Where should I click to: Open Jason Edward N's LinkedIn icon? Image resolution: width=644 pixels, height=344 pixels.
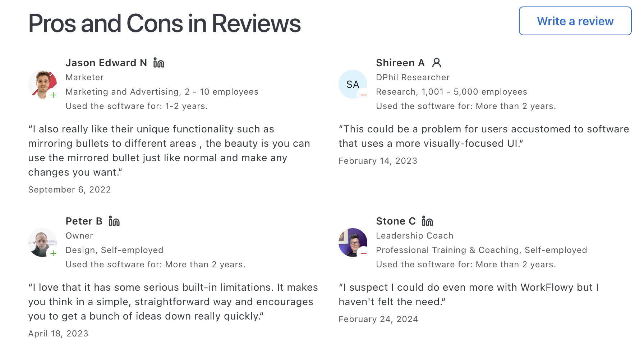[158, 62]
